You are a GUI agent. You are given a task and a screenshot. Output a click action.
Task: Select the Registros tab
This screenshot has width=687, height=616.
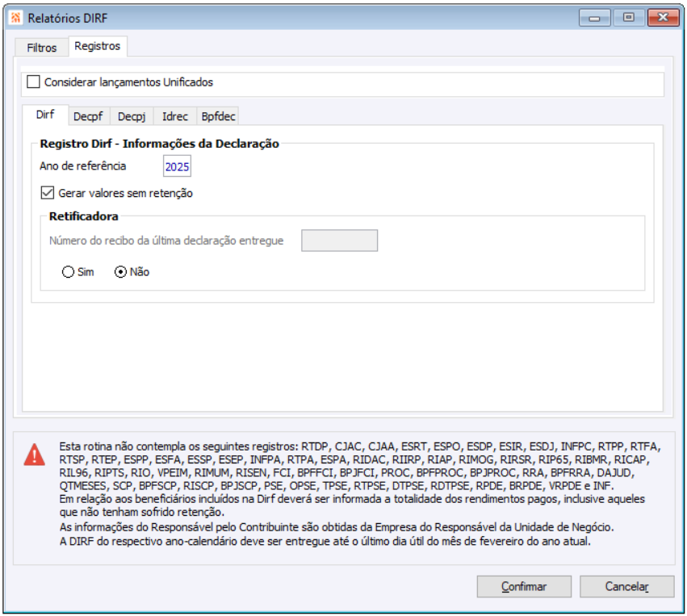pyautogui.click(x=97, y=46)
